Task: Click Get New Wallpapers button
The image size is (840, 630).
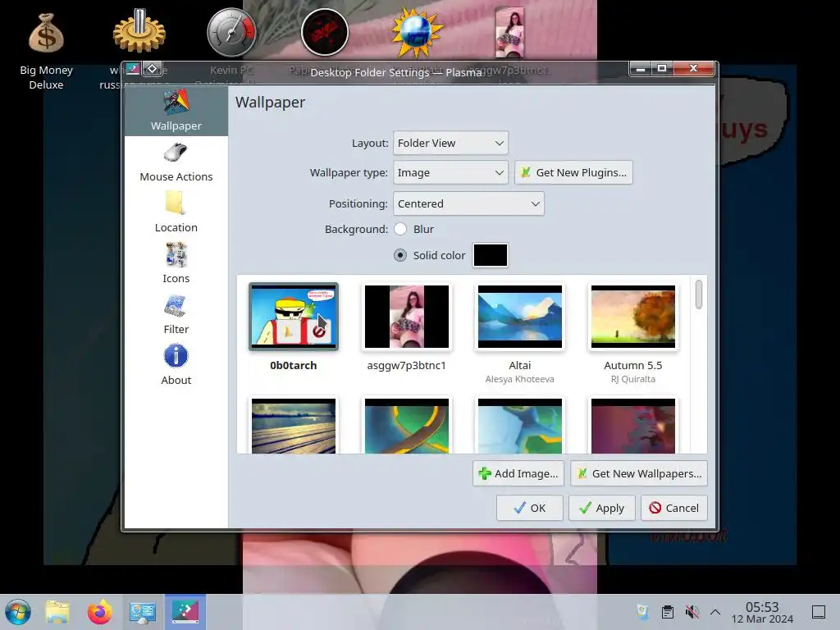Action: (x=638, y=473)
